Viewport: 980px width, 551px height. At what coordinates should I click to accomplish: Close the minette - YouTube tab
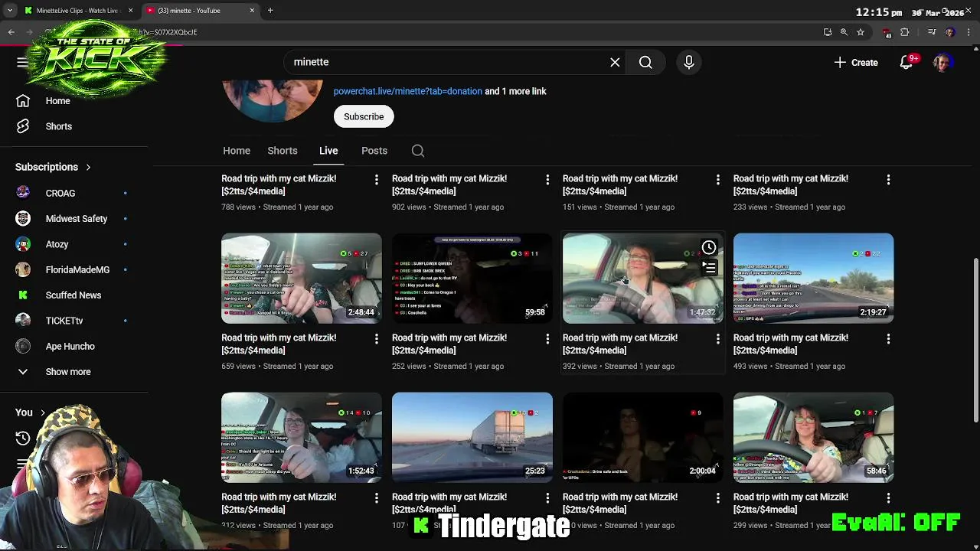click(x=252, y=11)
